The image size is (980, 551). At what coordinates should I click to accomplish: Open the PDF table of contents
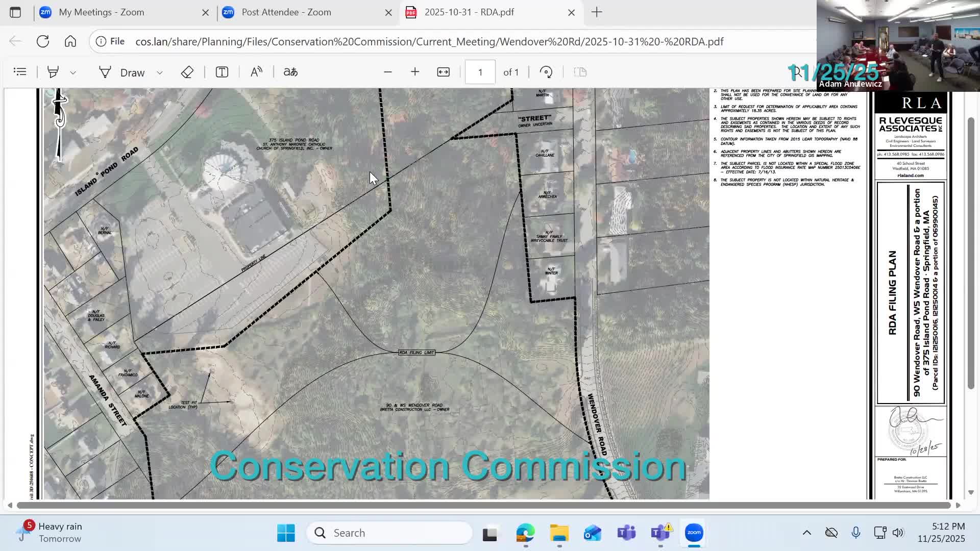point(20,71)
